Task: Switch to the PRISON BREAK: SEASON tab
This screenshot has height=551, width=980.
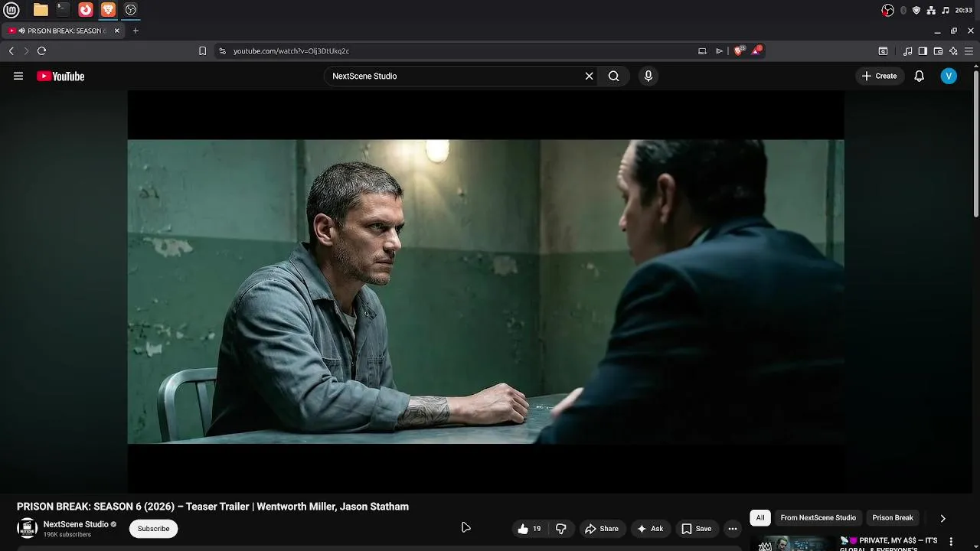Action: pos(63,31)
